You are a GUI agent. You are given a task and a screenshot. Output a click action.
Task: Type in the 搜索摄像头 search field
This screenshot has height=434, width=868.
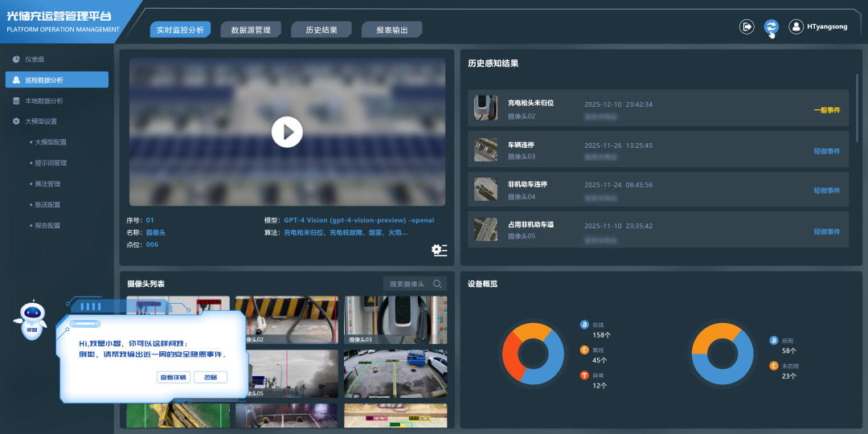click(x=407, y=284)
